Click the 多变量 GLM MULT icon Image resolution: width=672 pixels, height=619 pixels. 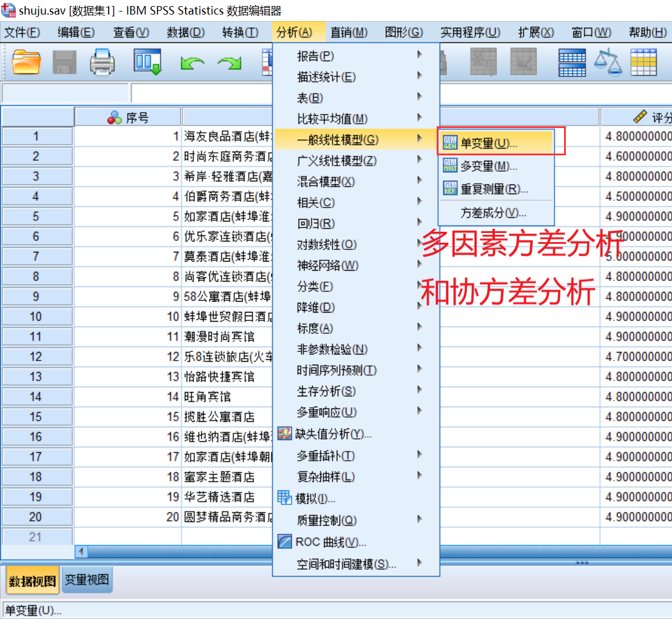click(x=450, y=165)
